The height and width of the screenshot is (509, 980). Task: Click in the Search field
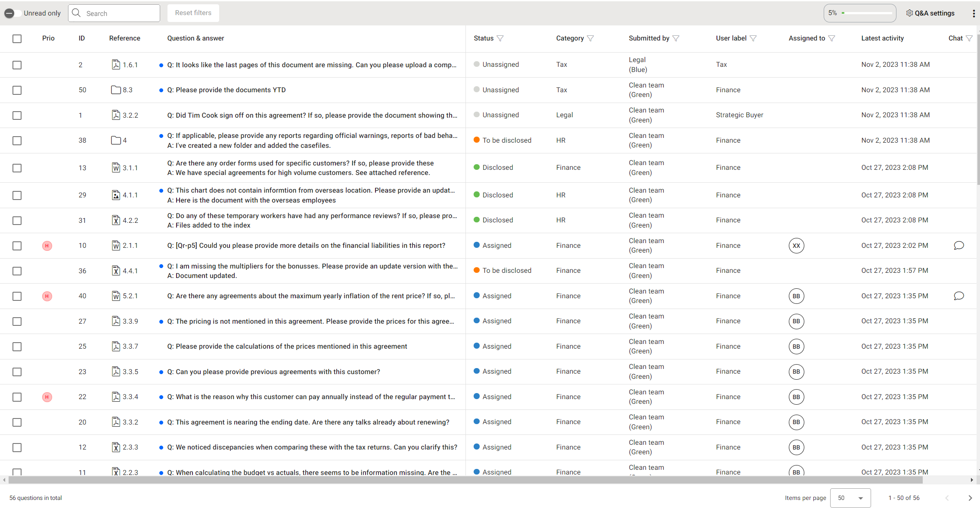tap(114, 13)
